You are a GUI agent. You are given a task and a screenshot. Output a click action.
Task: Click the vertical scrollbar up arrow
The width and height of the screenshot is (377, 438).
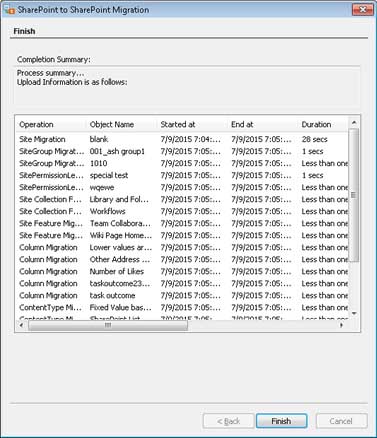[354, 123]
